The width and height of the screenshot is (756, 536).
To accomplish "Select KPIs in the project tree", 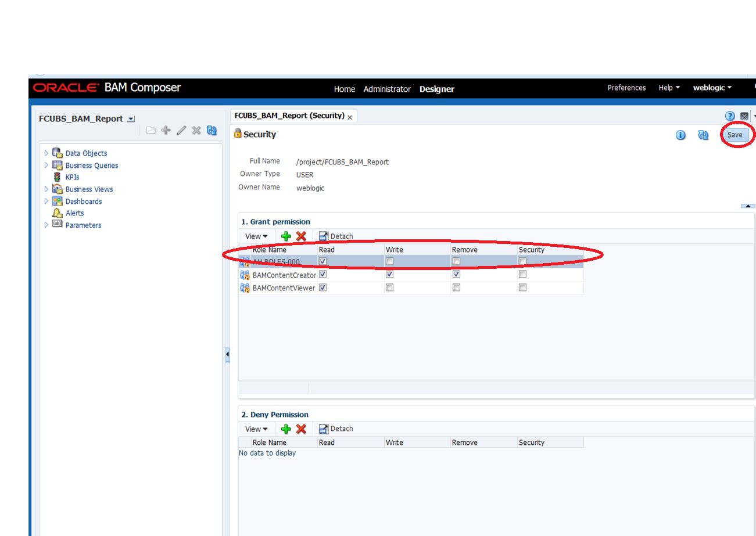I will point(73,177).
